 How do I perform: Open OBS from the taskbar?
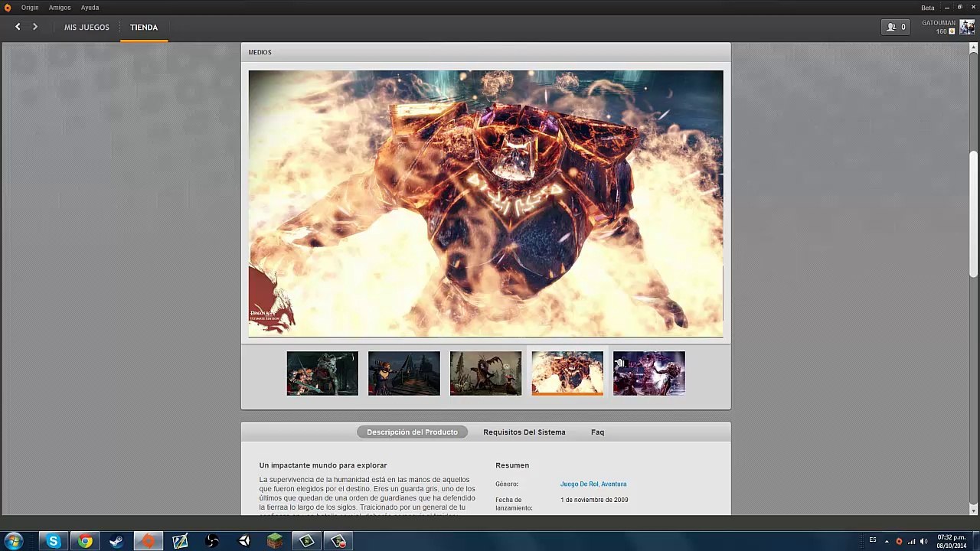pyautogui.click(x=212, y=542)
